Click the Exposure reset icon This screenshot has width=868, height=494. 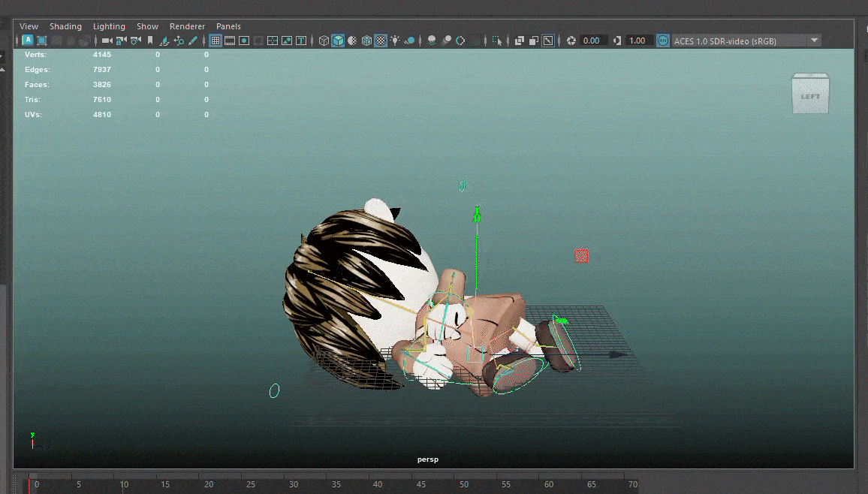click(x=571, y=41)
